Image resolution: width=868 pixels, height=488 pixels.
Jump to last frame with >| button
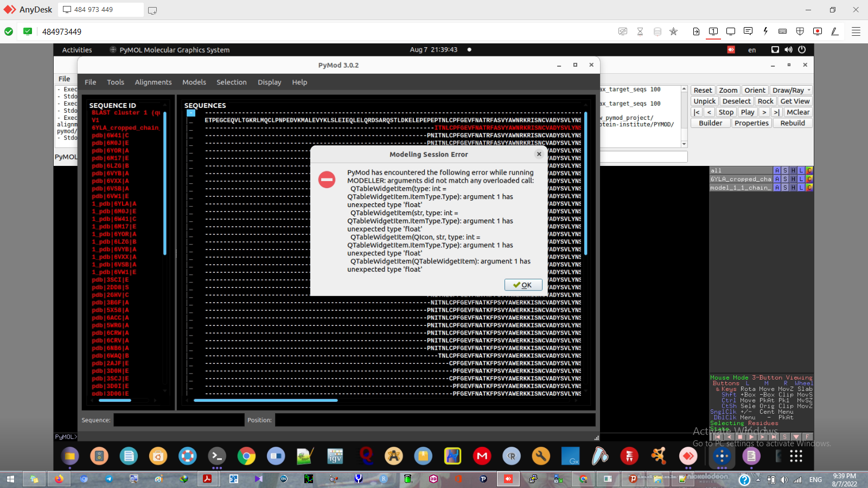coord(776,112)
